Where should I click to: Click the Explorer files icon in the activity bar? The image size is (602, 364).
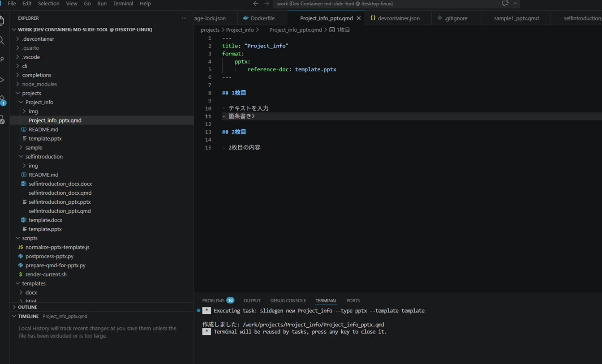[2, 21]
